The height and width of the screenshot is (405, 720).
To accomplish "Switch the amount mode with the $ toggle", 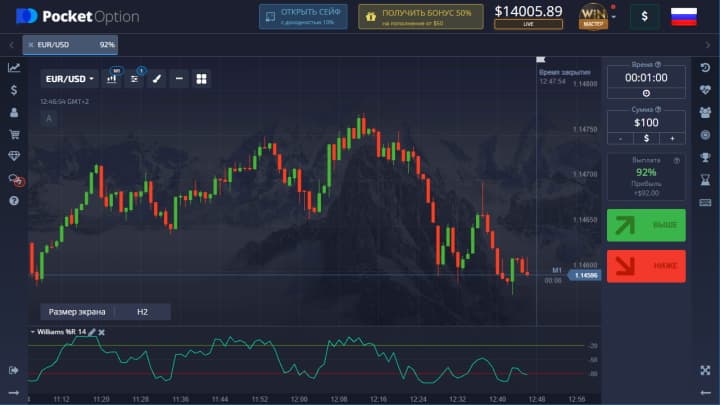I will coord(646,138).
